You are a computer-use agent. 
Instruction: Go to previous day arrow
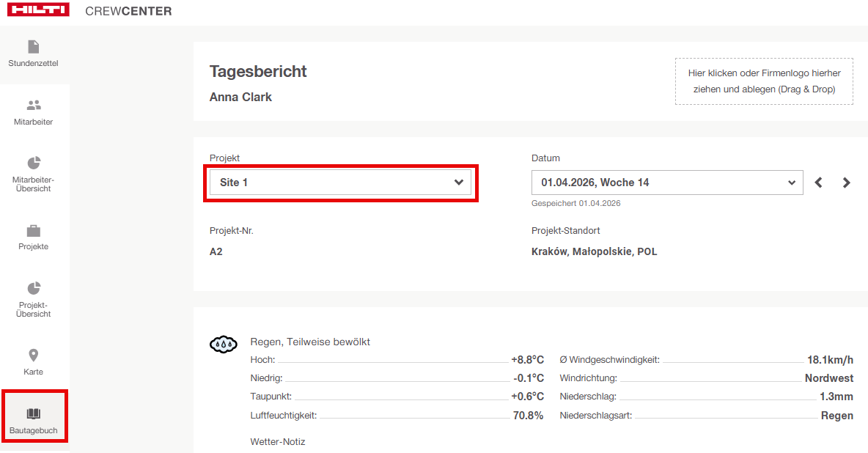coord(819,183)
